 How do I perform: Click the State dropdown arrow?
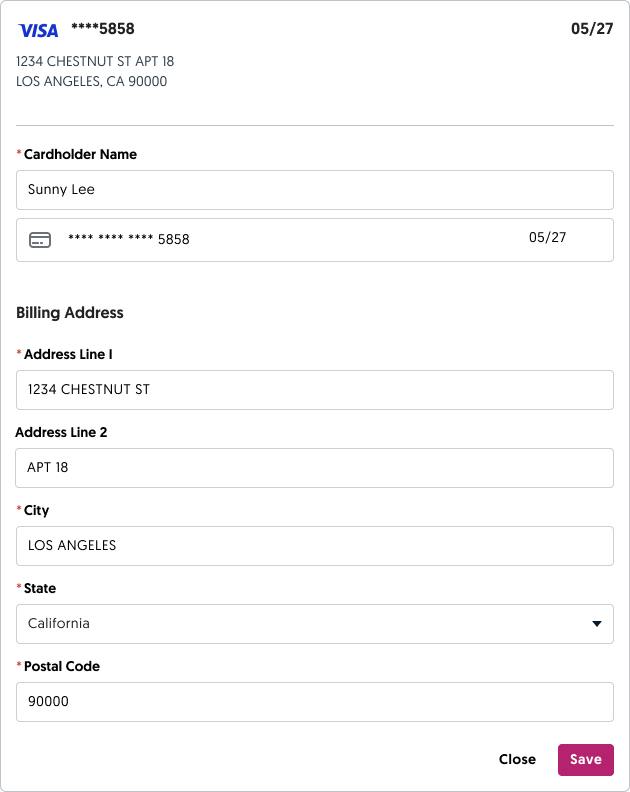coord(597,624)
